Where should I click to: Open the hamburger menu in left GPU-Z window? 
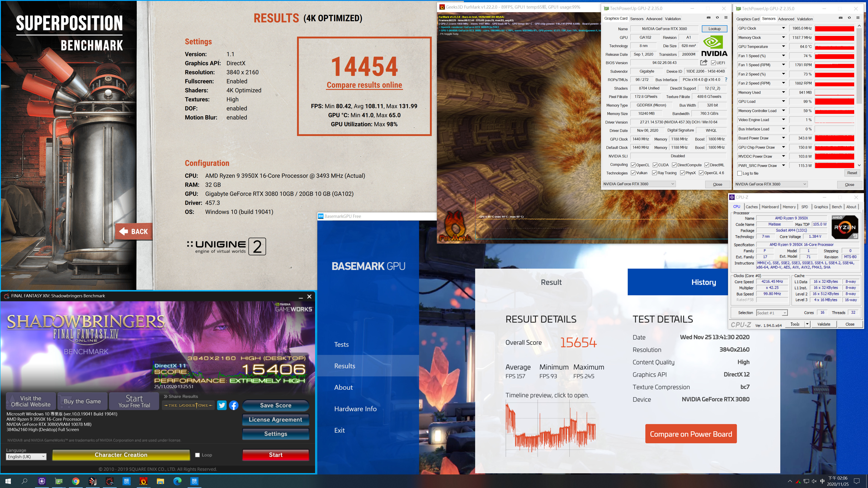pyautogui.click(x=726, y=18)
